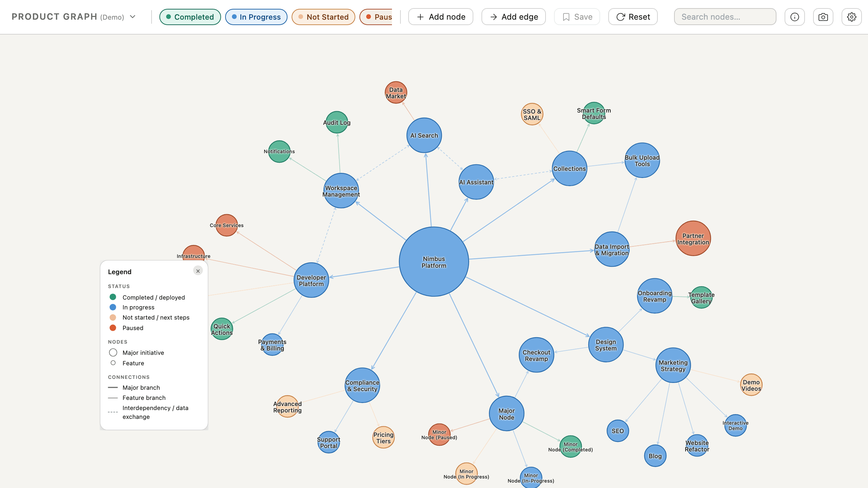
Task: Toggle the Paused status filter
Action: click(376, 17)
